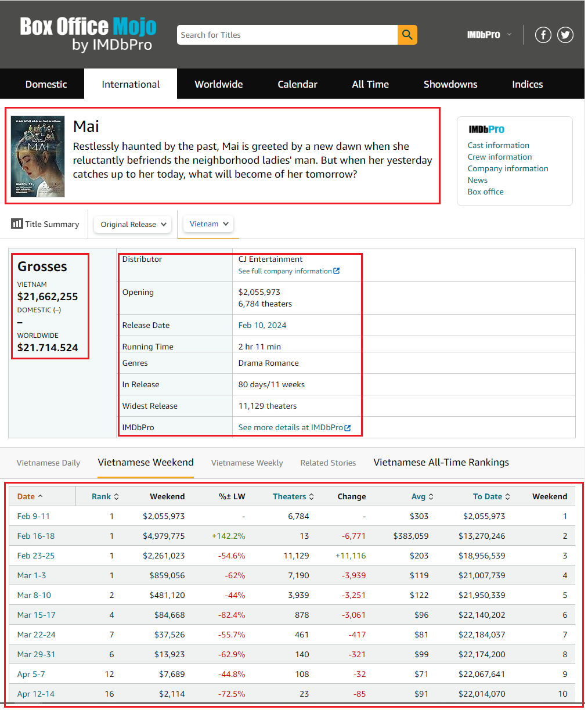Open the Facebook icon link
Viewport: 588px width, 710px height.
click(x=543, y=35)
